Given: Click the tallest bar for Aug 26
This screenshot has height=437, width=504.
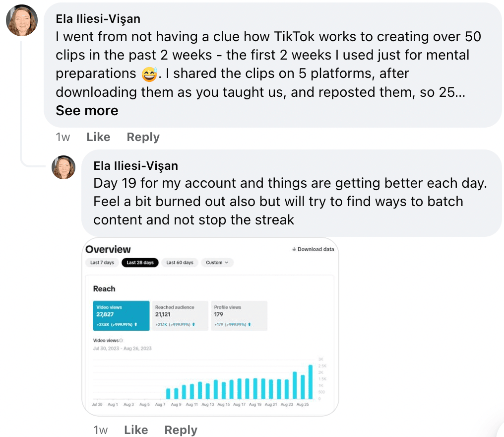Looking at the screenshot, I should (311, 382).
